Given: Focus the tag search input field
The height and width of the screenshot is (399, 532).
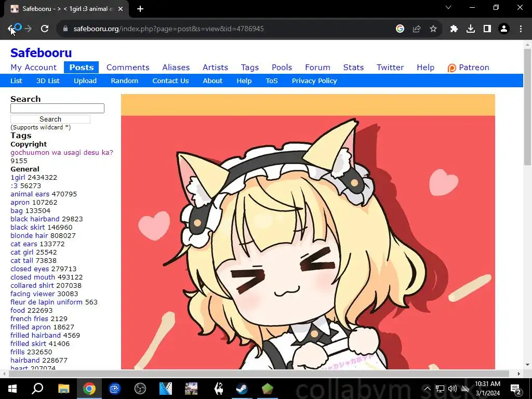Looking at the screenshot, I should [57, 108].
